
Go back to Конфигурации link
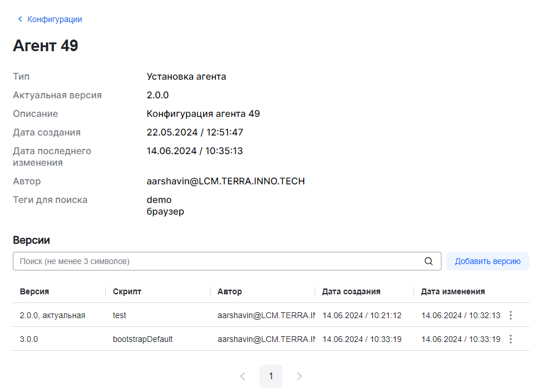pyautogui.click(x=54, y=19)
